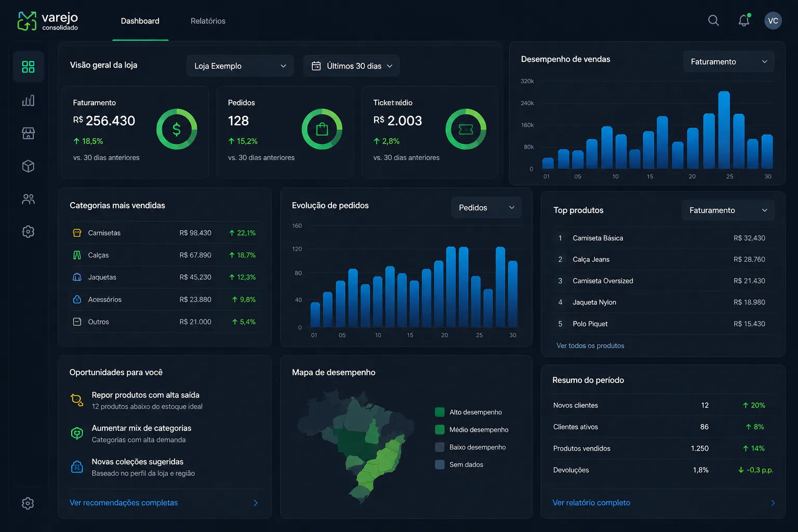Open the notifications bell
Viewport: 798px width, 532px height.
coord(744,20)
